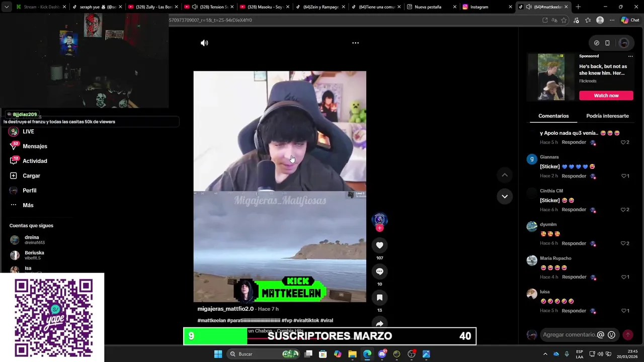The width and height of the screenshot is (644, 362).
Task: Click the phone app icon in top pill
Action: tap(607, 43)
